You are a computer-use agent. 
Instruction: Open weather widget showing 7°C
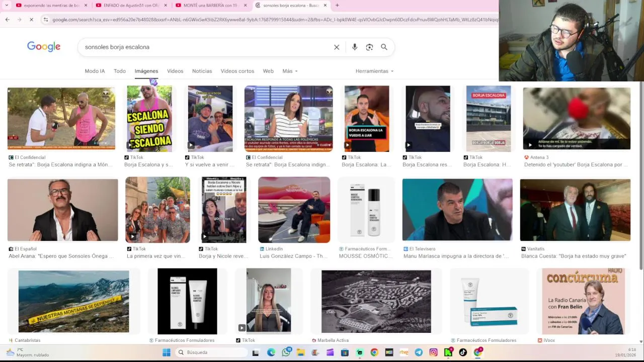coord(28,352)
